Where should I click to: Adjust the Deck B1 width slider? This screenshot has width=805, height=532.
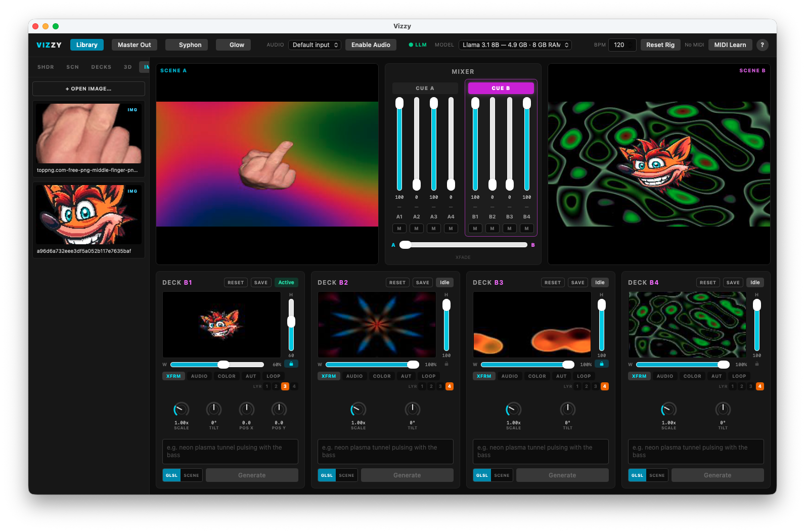(x=217, y=365)
